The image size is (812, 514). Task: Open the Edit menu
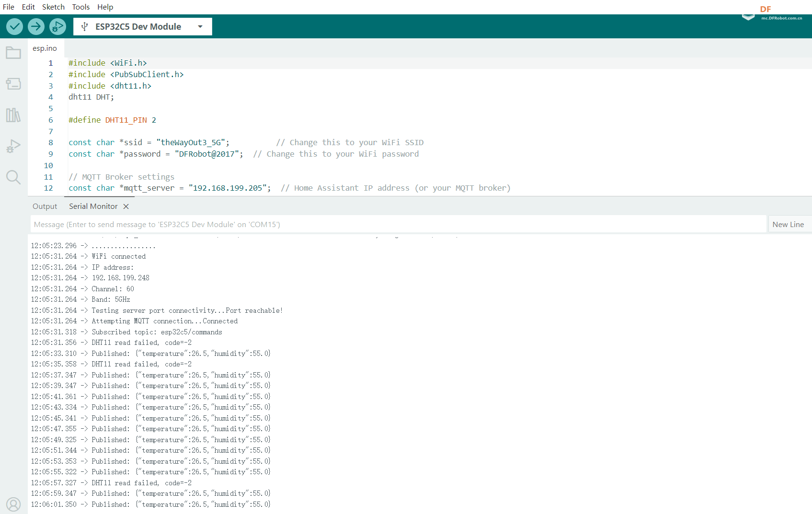point(28,7)
